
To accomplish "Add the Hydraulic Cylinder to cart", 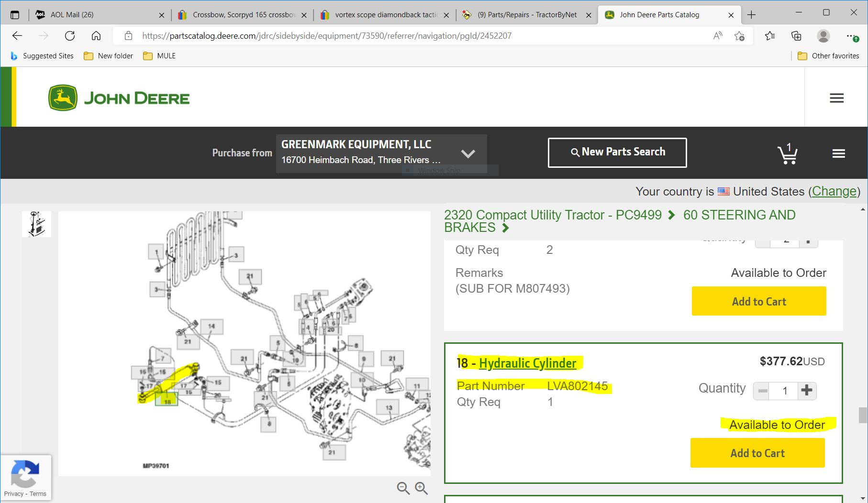I will [x=757, y=453].
